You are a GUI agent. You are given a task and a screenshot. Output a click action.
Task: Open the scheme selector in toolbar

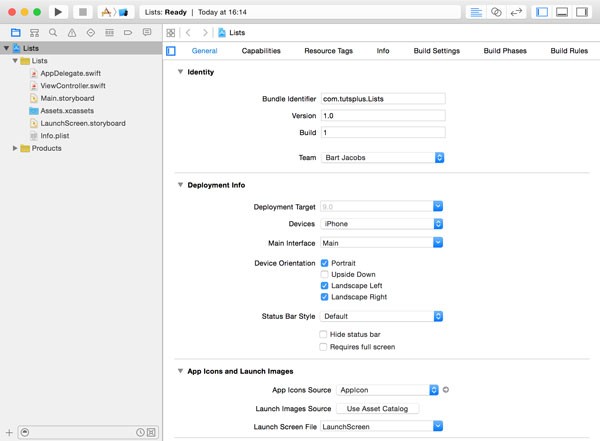click(115, 12)
